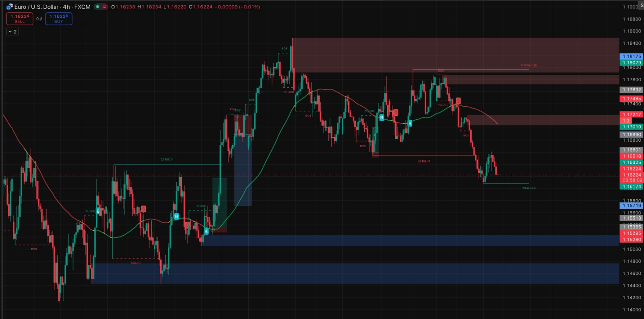644x319 pixels.
Task: Click the green 1.18079 price label
Action: (x=632, y=62)
